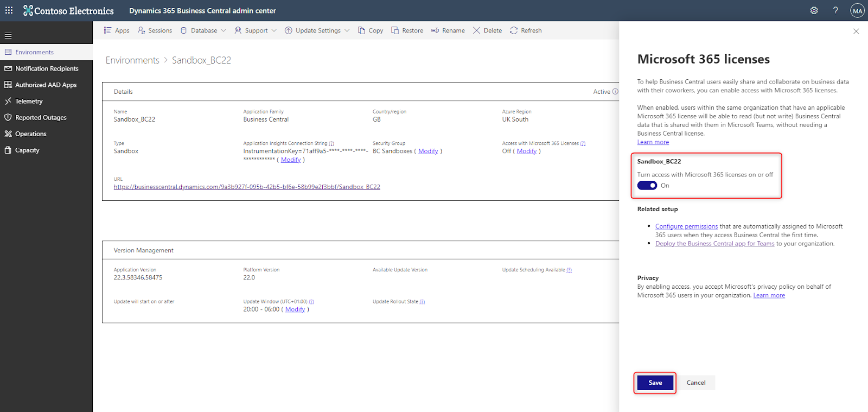Image resolution: width=868 pixels, height=412 pixels.
Task: Click the Restore toolbar button
Action: click(x=407, y=30)
